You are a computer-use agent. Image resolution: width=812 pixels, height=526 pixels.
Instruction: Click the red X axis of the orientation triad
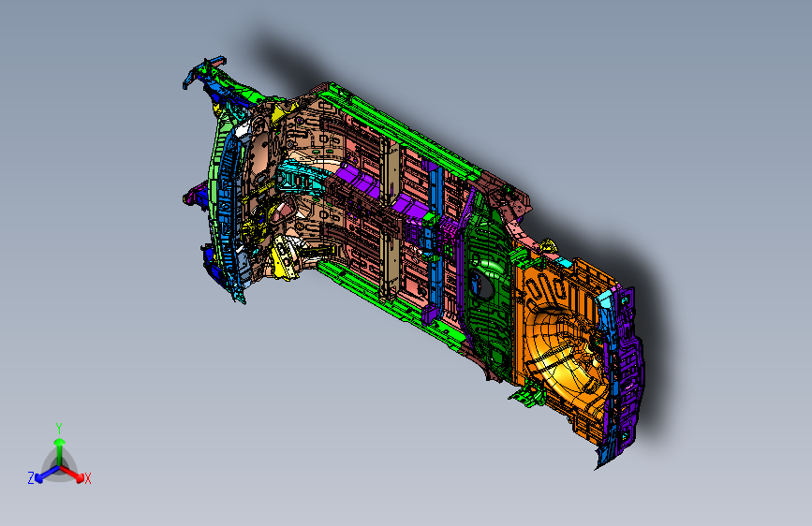tap(73, 473)
